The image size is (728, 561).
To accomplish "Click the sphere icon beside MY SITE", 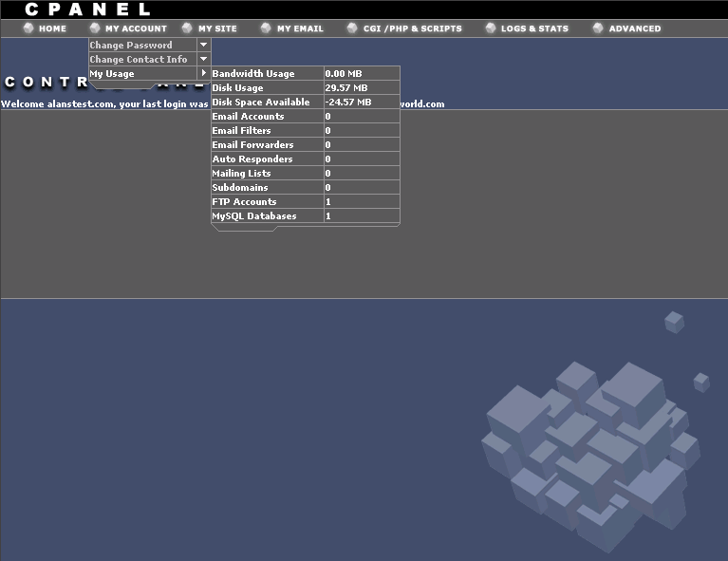I will pyautogui.click(x=188, y=28).
